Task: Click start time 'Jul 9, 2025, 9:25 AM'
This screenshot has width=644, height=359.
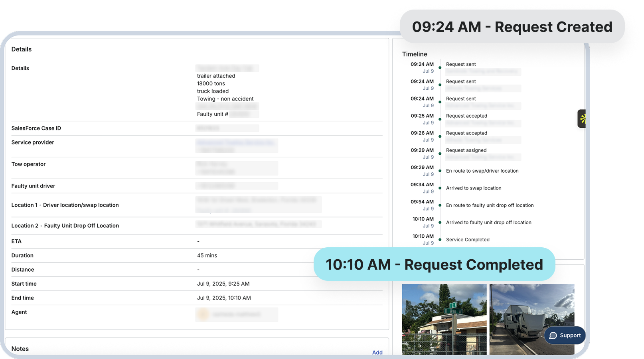Action: (x=223, y=284)
